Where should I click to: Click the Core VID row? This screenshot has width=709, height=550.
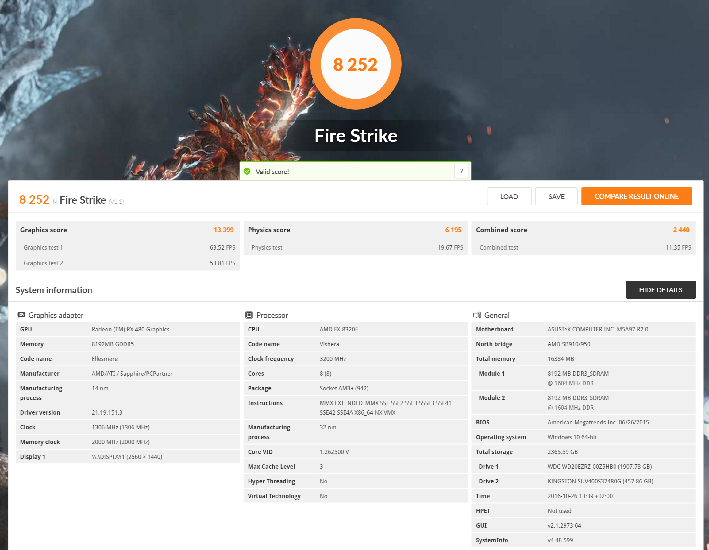click(356, 451)
